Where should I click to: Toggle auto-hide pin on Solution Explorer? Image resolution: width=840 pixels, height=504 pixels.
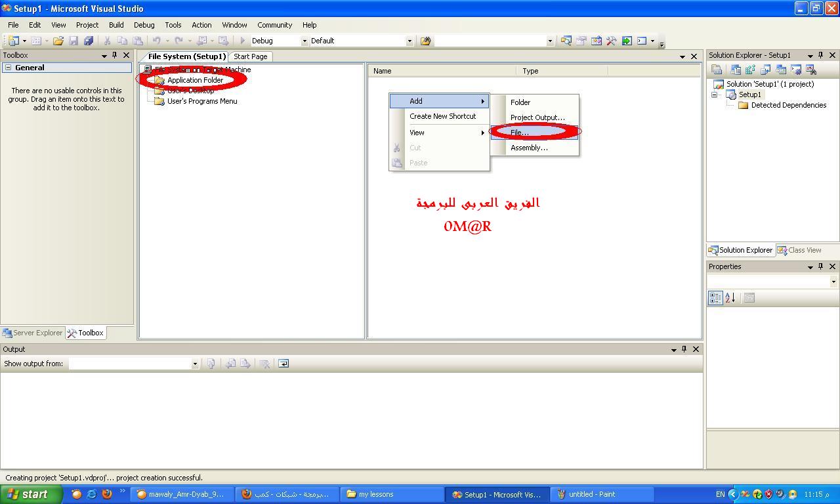click(x=821, y=55)
